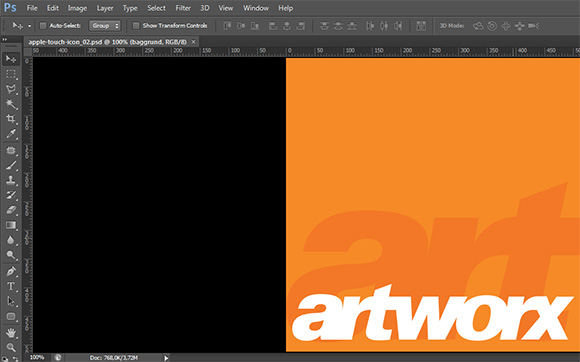The height and width of the screenshot is (362, 580).
Task: Click Align Vertical Centers icon
Action: click(241, 26)
